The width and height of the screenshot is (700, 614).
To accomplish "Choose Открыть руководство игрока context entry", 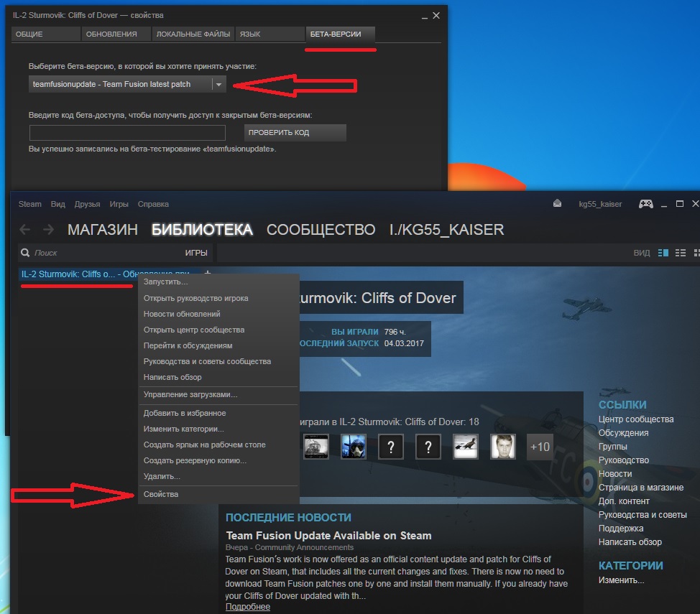I will pos(218,298).
